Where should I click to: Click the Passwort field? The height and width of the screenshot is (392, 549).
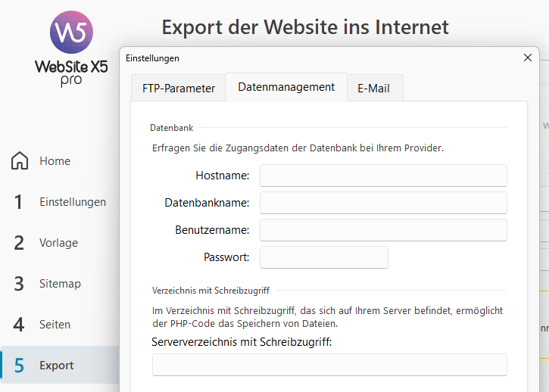click(324, 257)
